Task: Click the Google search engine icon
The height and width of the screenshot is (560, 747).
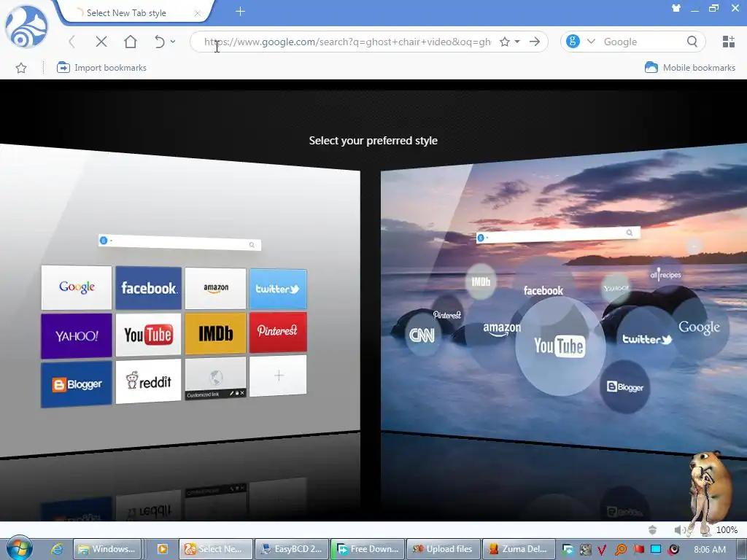Action: click(573, 42)
